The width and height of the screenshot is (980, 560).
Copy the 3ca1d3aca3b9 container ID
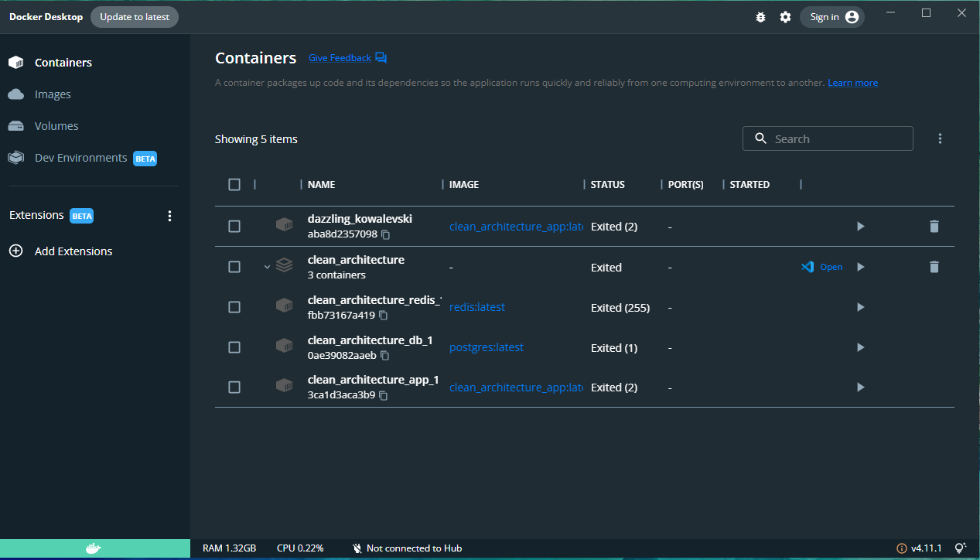tap(383, 395)
